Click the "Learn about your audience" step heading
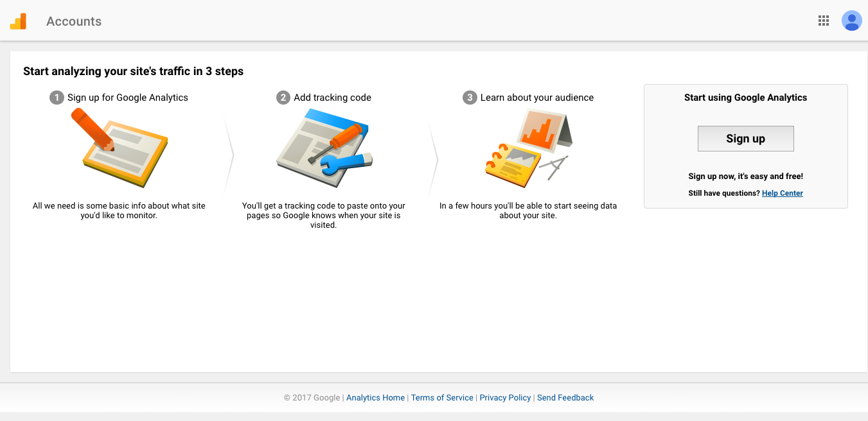The image size is (868, 421). pyautogui.click(x=537, y=98)
